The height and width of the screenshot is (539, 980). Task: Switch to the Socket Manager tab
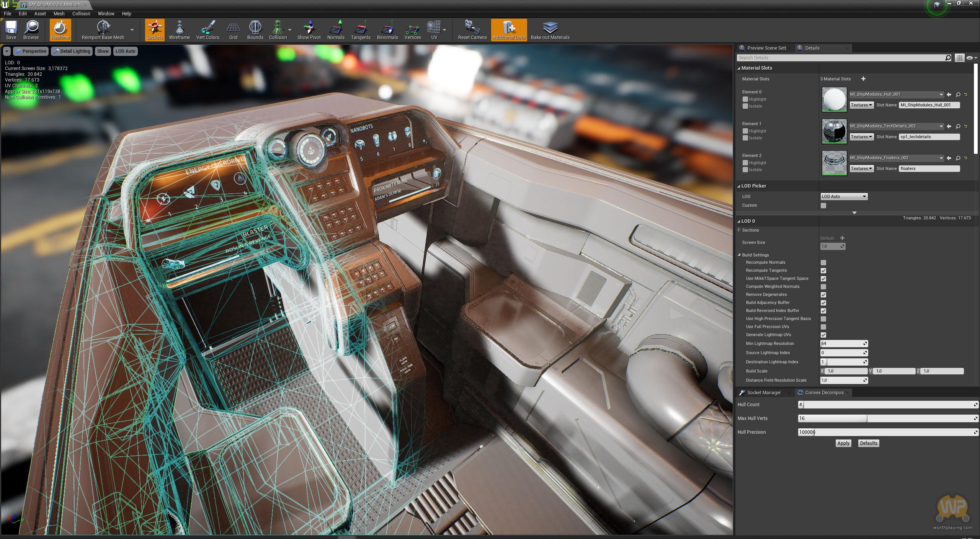click(763, 393)
